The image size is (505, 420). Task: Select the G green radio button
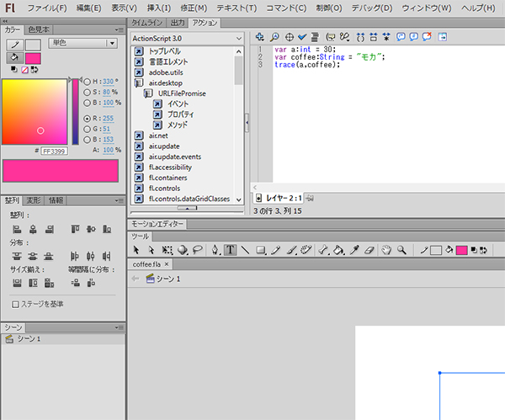tap(87, 129)
